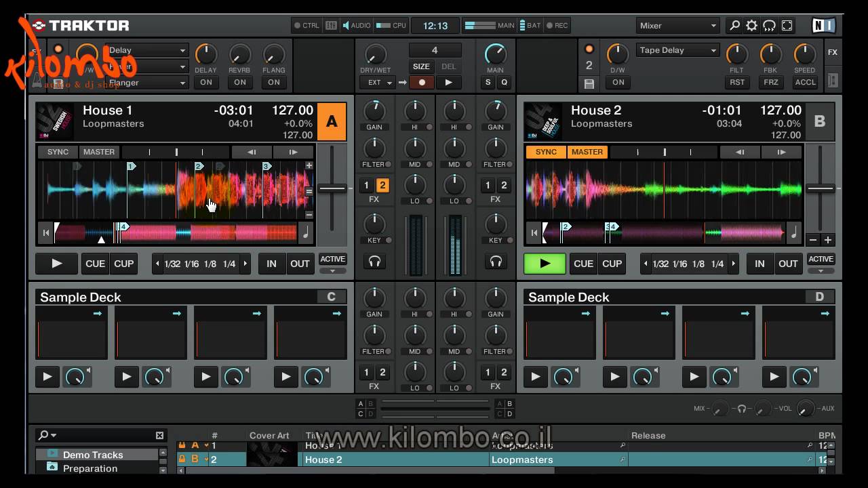The height and width of the screenshot is (488, 868).
Task: Click Deck B tempo bend right arrow
Action: [781, 152]
